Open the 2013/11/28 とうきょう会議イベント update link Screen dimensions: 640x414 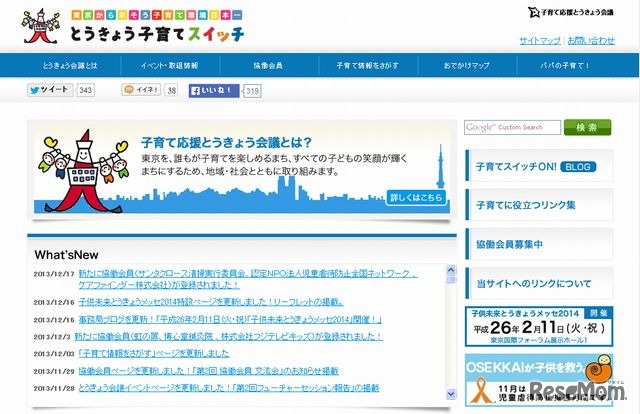tap(228, 388)
